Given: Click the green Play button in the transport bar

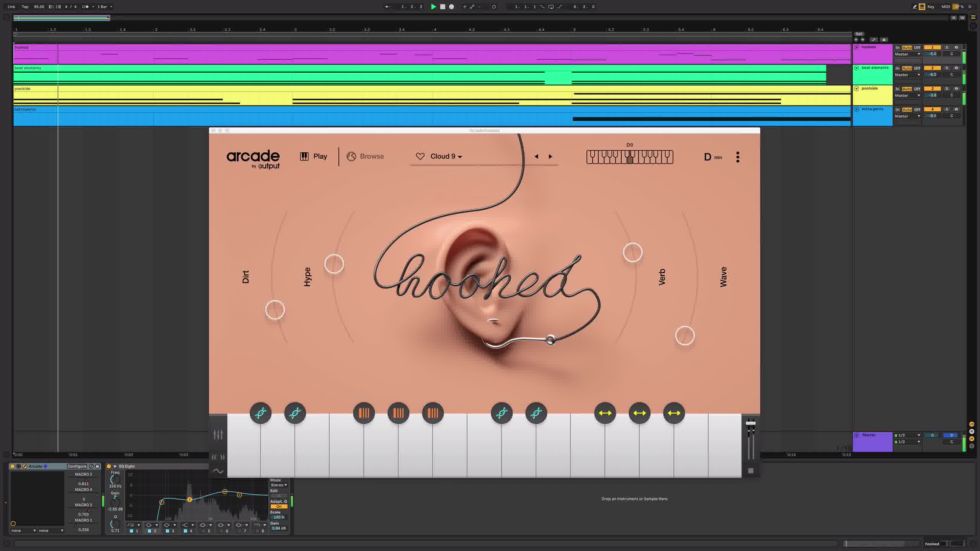Looking at the screenshot, I should pyautogui.click(x=433, y=7).
